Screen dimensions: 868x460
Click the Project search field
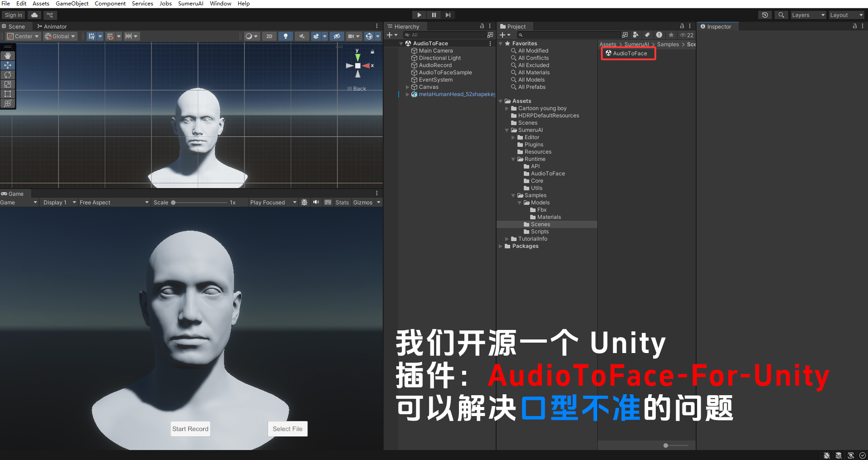[x=569, y=35]
